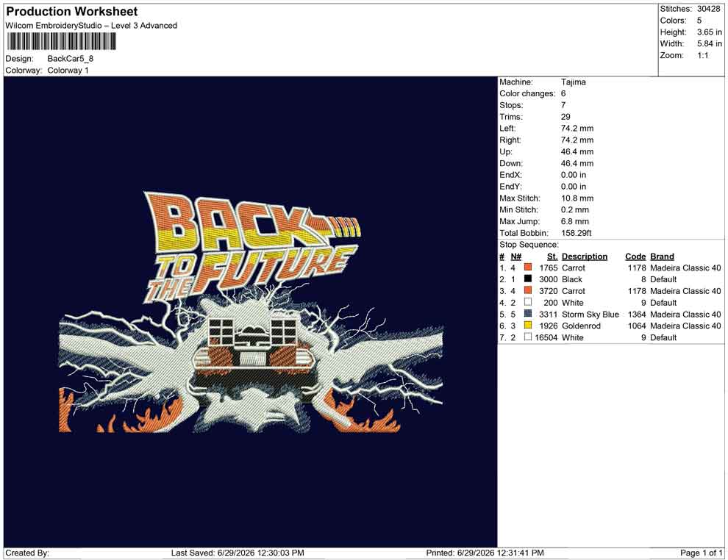Click the 'N#' column header
Image resolution: width=728 pixels, height=560 pixels.
(515, 256)
